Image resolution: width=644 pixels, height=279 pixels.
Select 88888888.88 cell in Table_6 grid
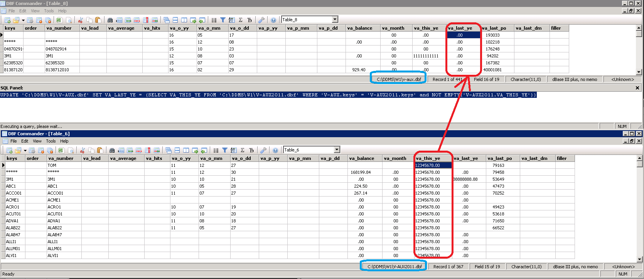coord(469,179)
